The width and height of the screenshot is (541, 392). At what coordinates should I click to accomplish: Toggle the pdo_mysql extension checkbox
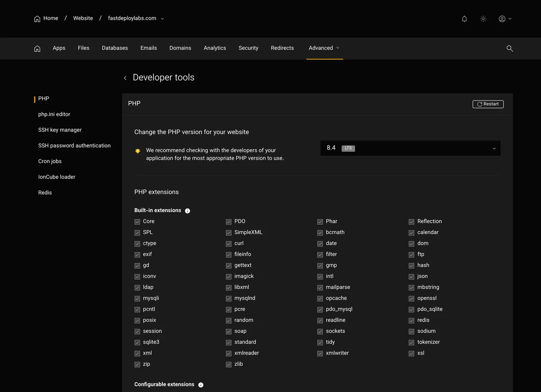pos(320,310)
